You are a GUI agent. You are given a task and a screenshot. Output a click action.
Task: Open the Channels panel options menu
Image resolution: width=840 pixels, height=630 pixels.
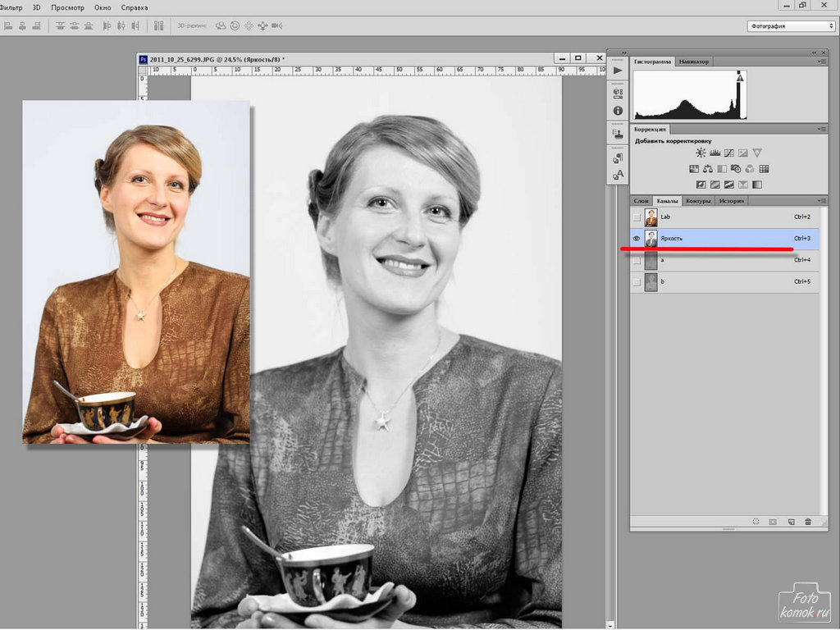(820, 201)
